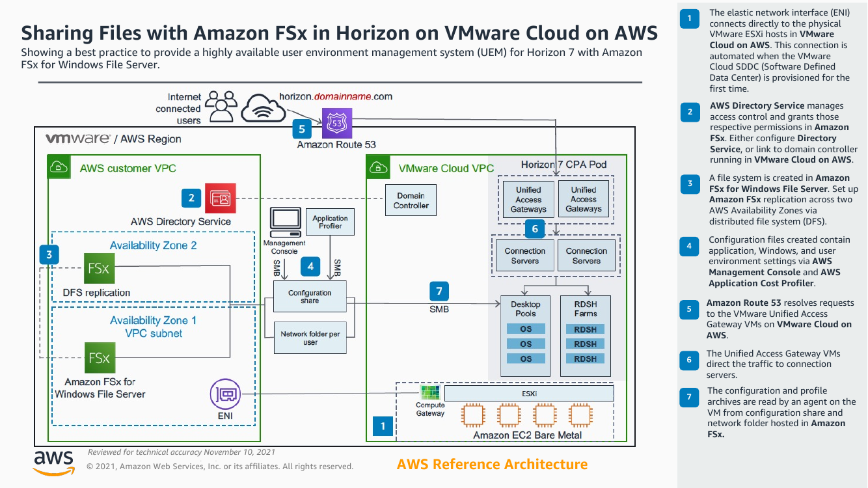The width and height of the screenshot is (868, 488).
Task: Click the AWS logo at bottom left
Action: click(54, 462)
